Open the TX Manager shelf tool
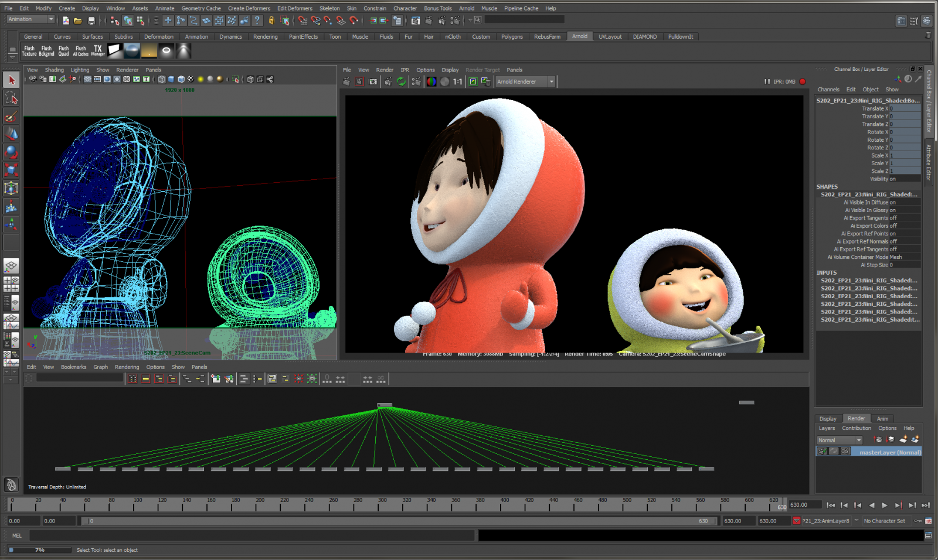The width and height of the screenshot is (938, 560). point(98,51)
